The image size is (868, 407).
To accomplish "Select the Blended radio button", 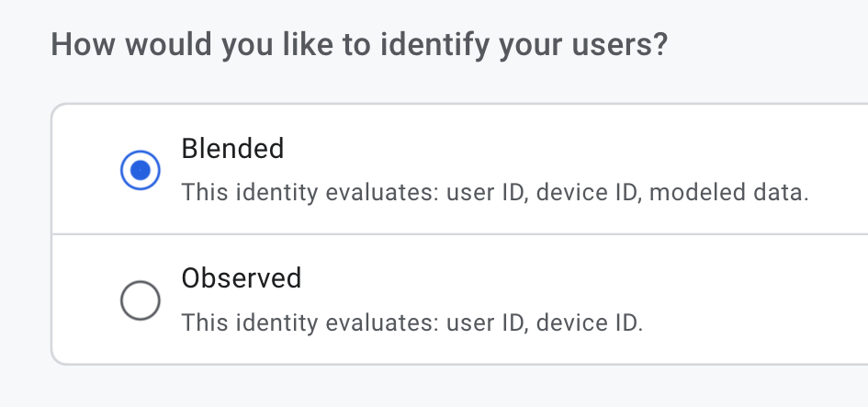I will tap(141, 170).
